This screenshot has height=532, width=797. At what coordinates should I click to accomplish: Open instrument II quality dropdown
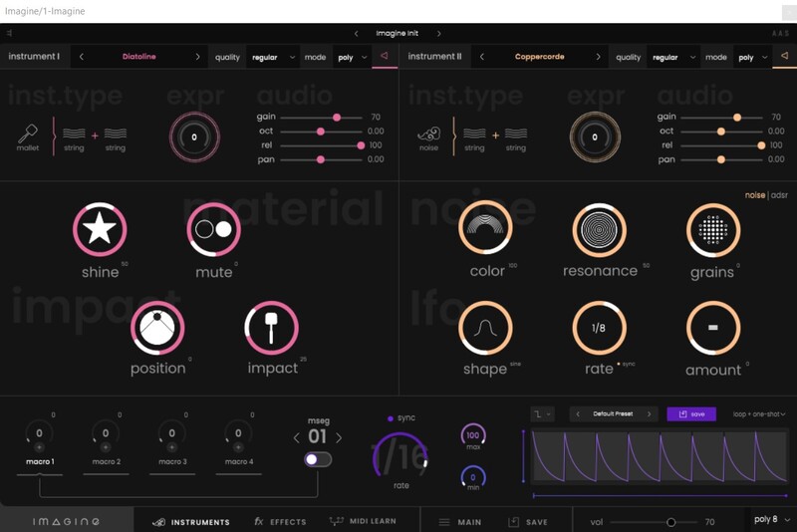point(673,57)
